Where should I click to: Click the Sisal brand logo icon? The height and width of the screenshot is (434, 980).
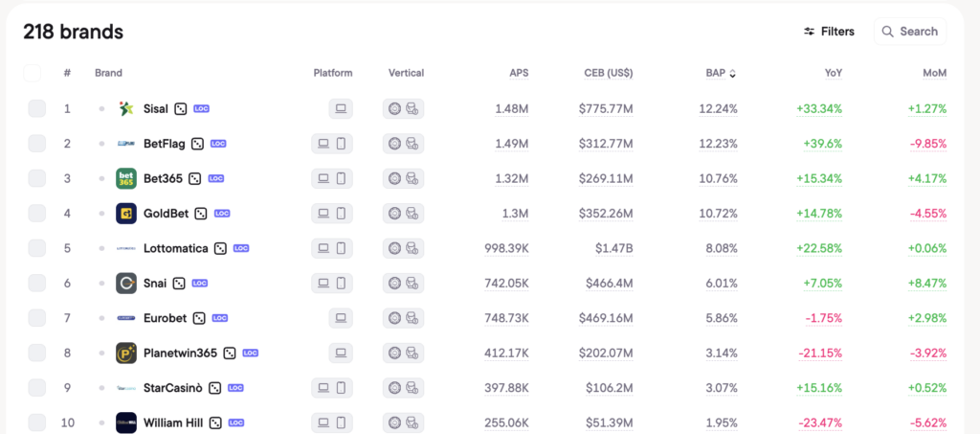[x=126, y=108]
